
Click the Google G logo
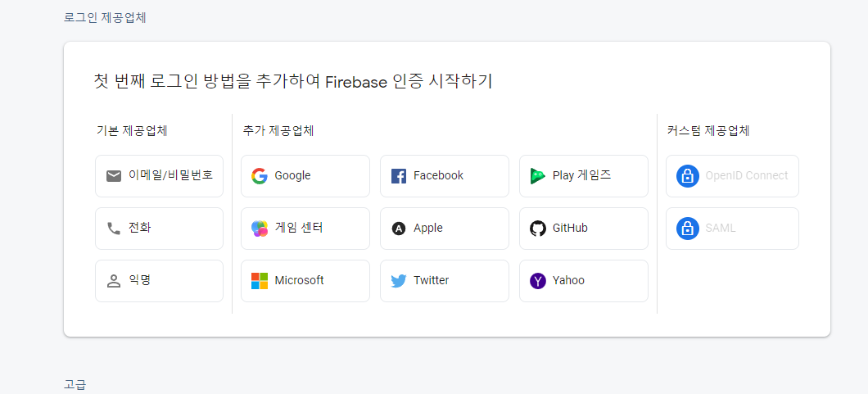click(260, 176)
